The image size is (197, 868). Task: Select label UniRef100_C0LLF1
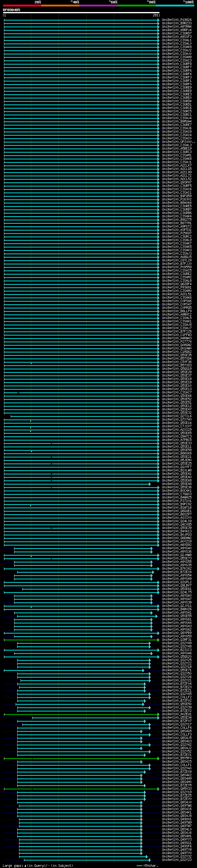click(x=177, y=765)
